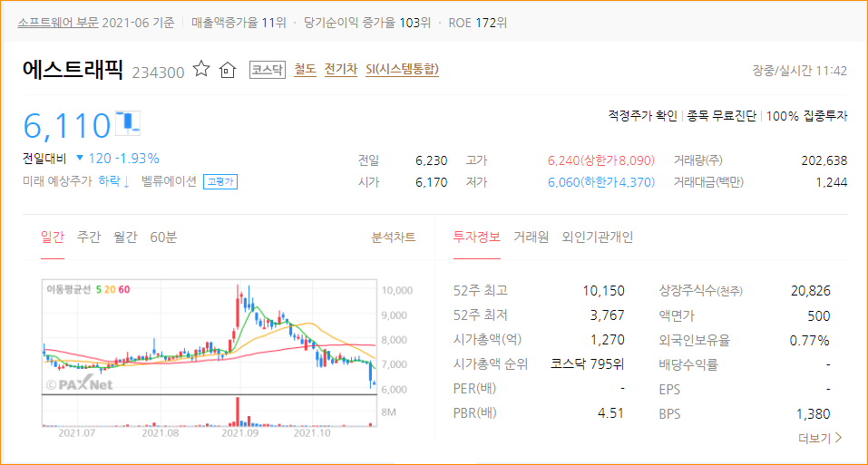This screenshot has width=868, height=465.
Task: Open the 철도 theme link
Action: 305,69
